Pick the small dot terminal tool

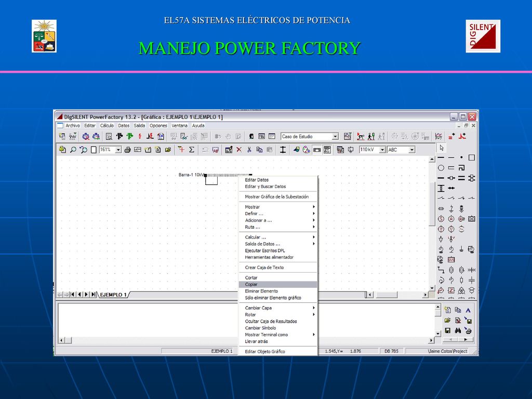click(x=461, y=157)
